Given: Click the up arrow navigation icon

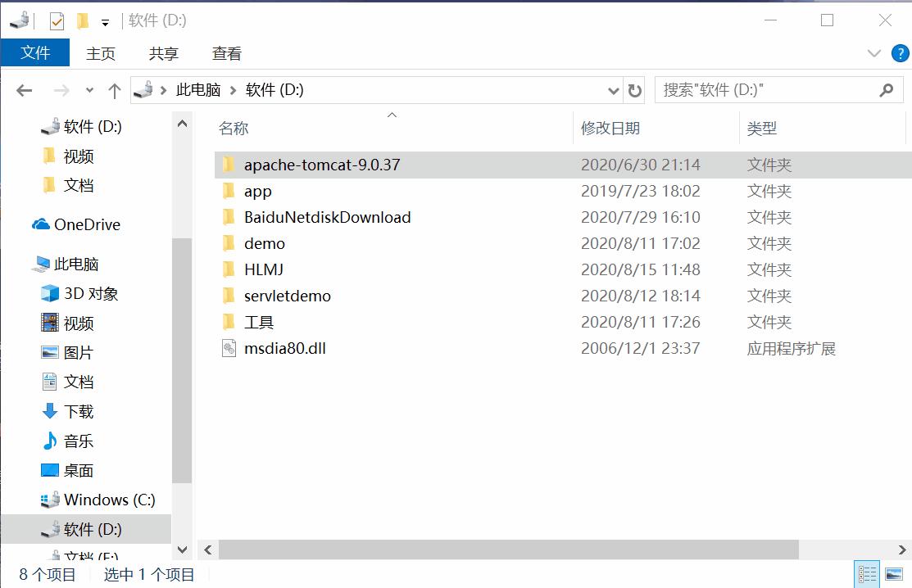Looking at the screenshot, I should [x=114, y=90].
